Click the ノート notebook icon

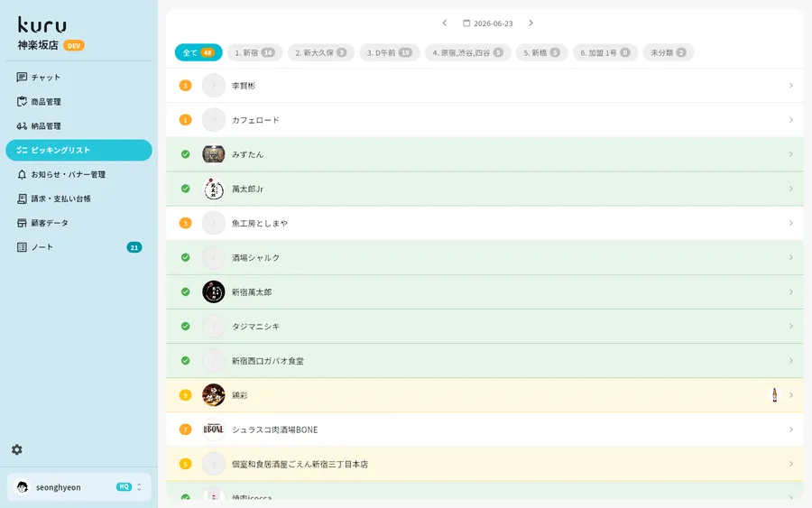(22, 247)
